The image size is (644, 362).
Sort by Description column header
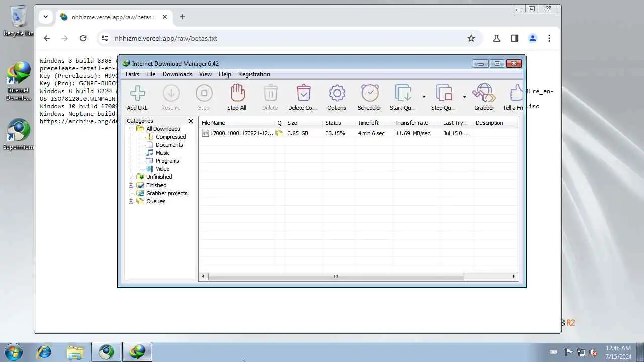click(x=496, y=123)
